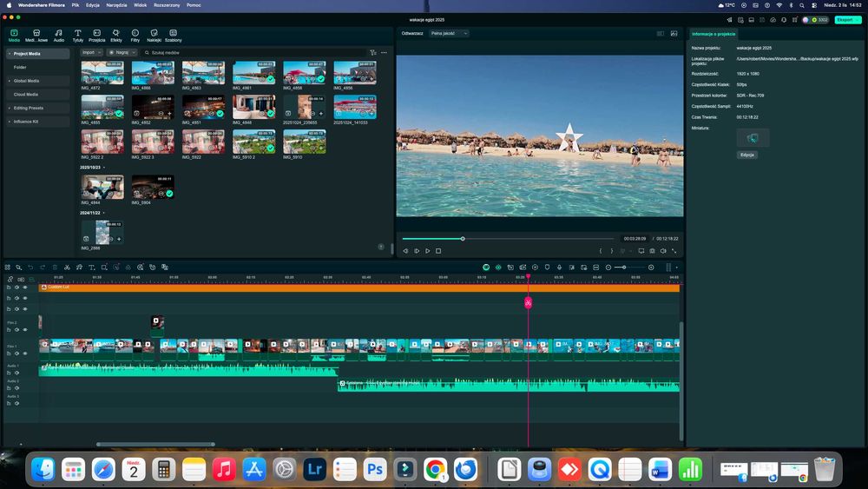
Task: Select the text tool in timeline toolbar
Action: click(x=92, y=267)
